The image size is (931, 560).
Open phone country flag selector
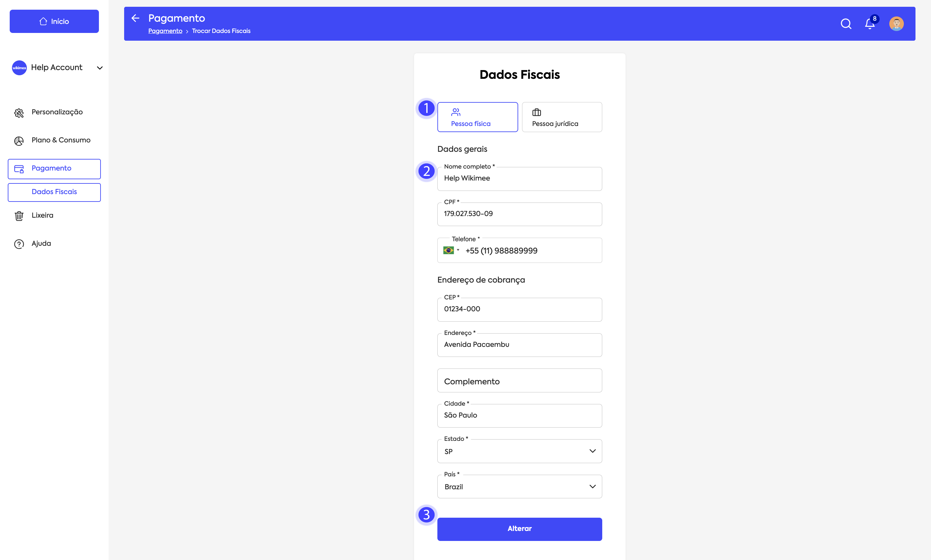tap(451, 251)
